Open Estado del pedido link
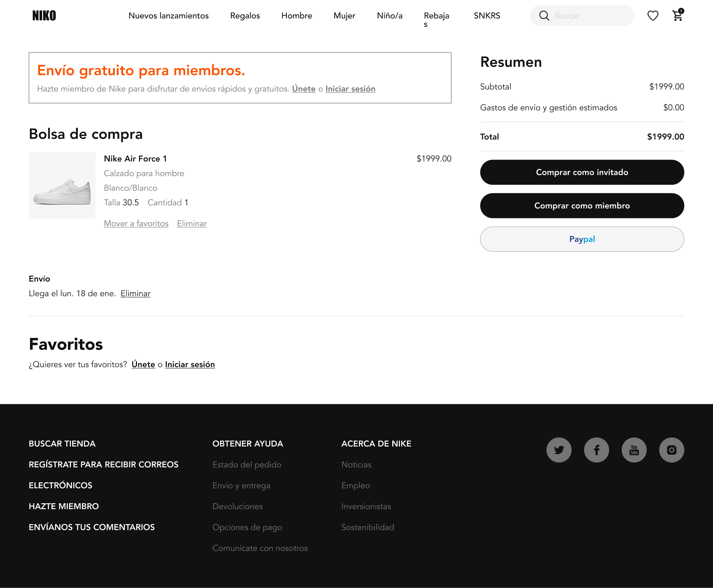Screen dimensions: 713x588 (x=247, y=464)
